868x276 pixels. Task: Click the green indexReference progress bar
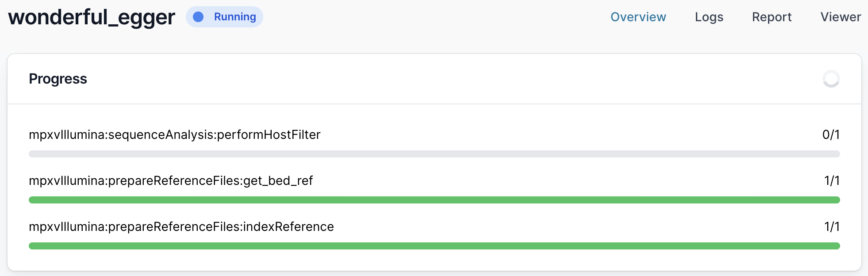pyautogui.click(x=434, y=246)
